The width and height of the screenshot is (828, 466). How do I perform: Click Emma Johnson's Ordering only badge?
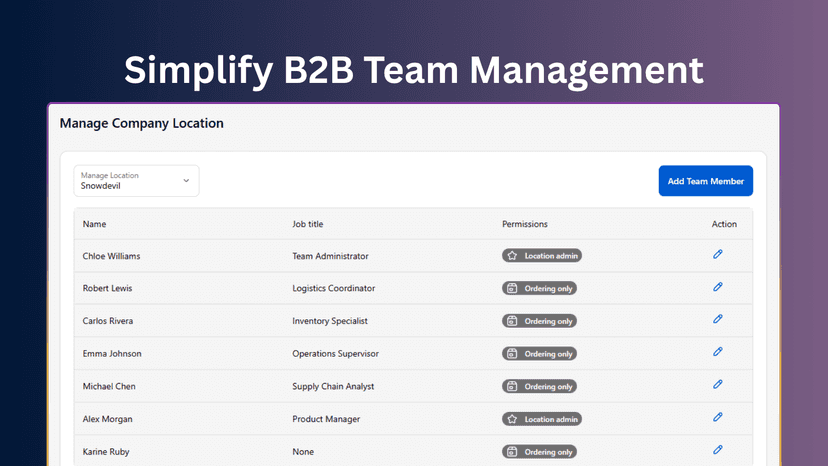tap(539, 354)
